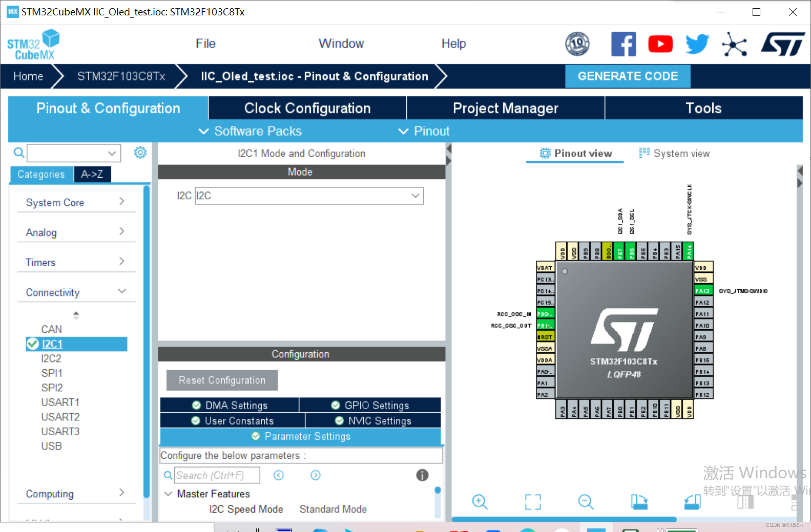This screenshot has width=811, height=532.
Task: Select SPI1 in the Connectivity list
Action: click(x=52, y=373)
